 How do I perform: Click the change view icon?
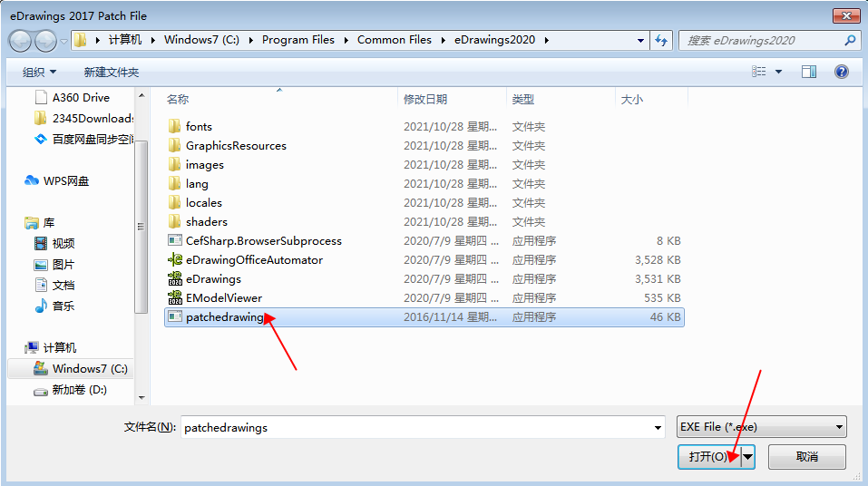click(759, 72)
